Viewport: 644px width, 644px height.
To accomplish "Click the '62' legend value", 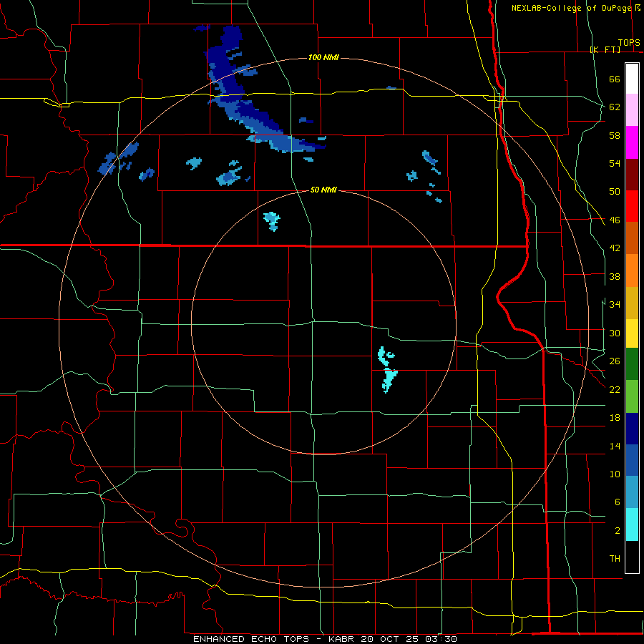I will 615,107.
